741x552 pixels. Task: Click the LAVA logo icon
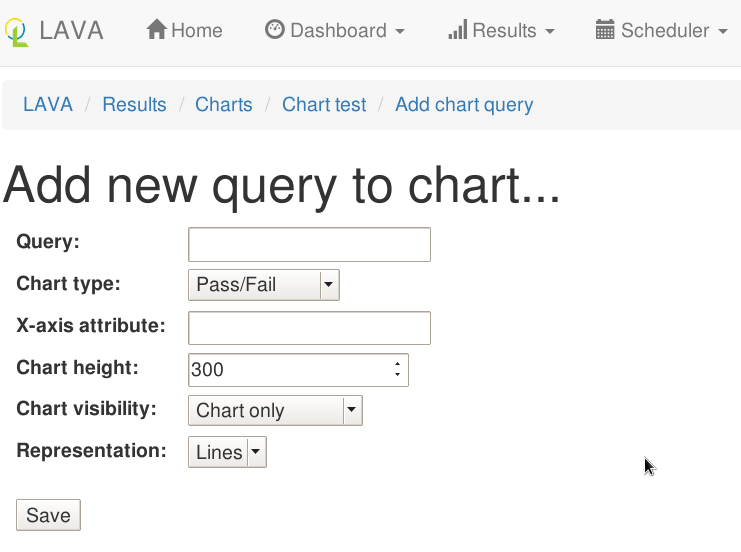pyautogui.click(x=16, y=32)
